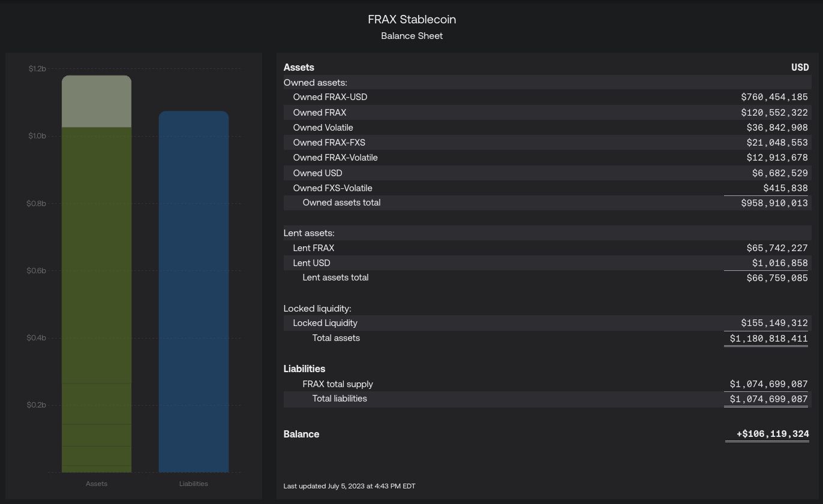Select the Balance amount +$106,119,324
The image size is (823, 504).
click(x=772, y=434)
